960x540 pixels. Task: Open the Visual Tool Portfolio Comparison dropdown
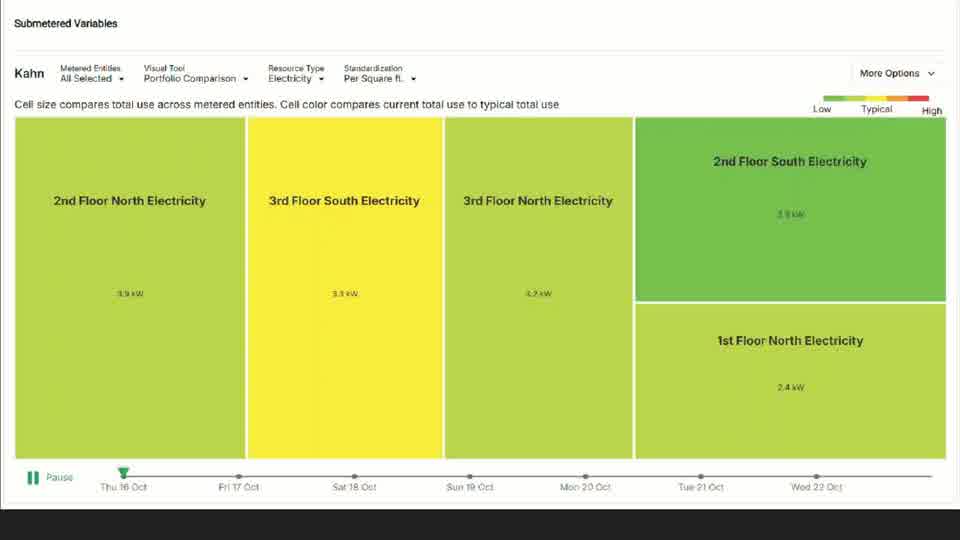click(x=196, y=73)
